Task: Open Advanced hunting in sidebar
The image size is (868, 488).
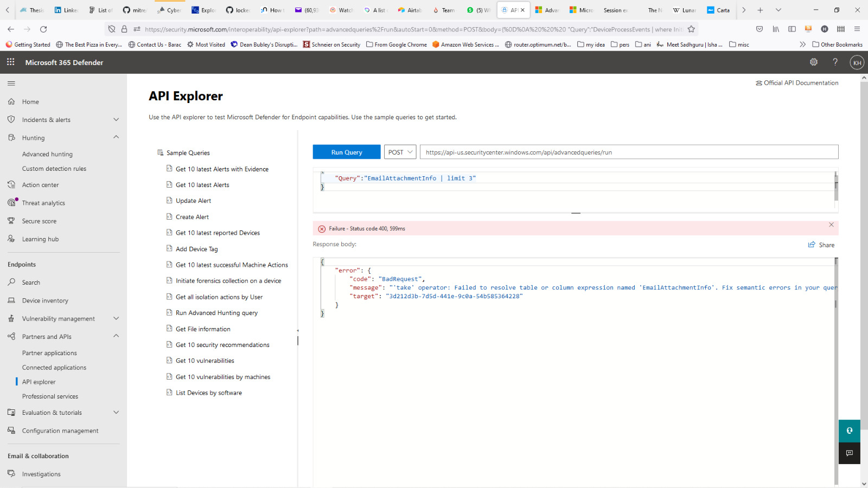Action: (47, 154)
